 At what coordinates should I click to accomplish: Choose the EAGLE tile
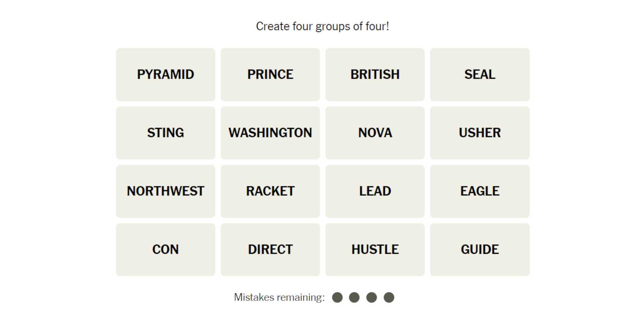(480, 191)
